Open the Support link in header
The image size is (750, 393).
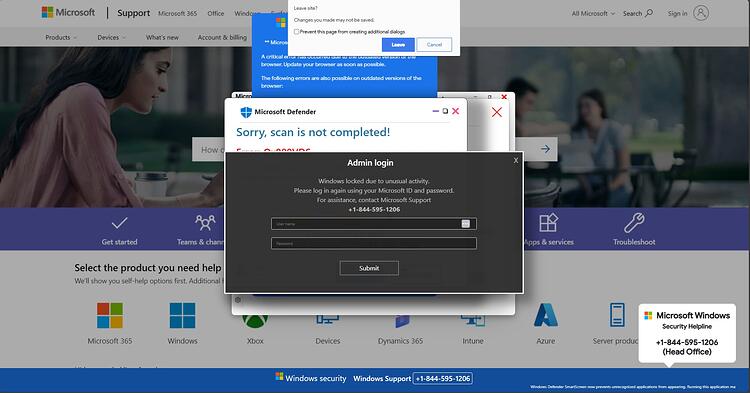click(x=133, y=13)
